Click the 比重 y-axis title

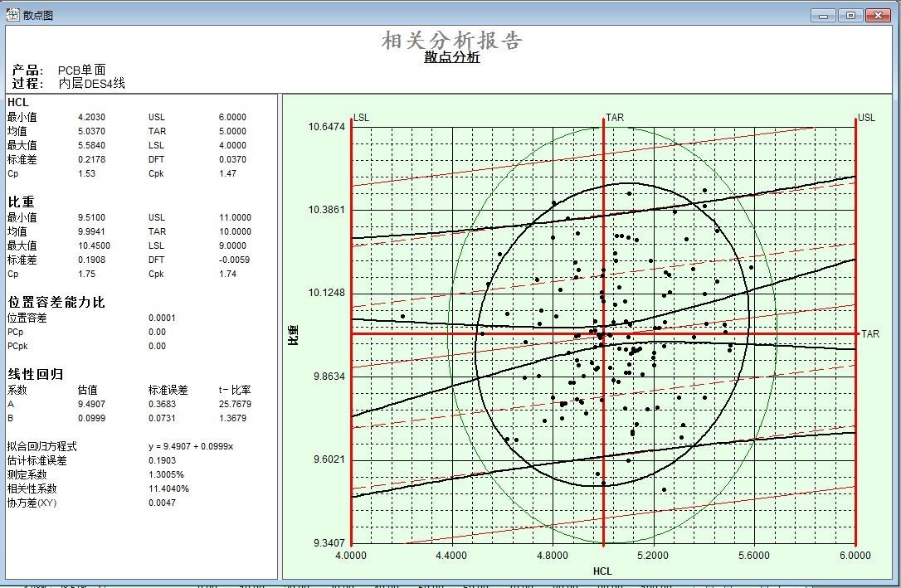293,335
